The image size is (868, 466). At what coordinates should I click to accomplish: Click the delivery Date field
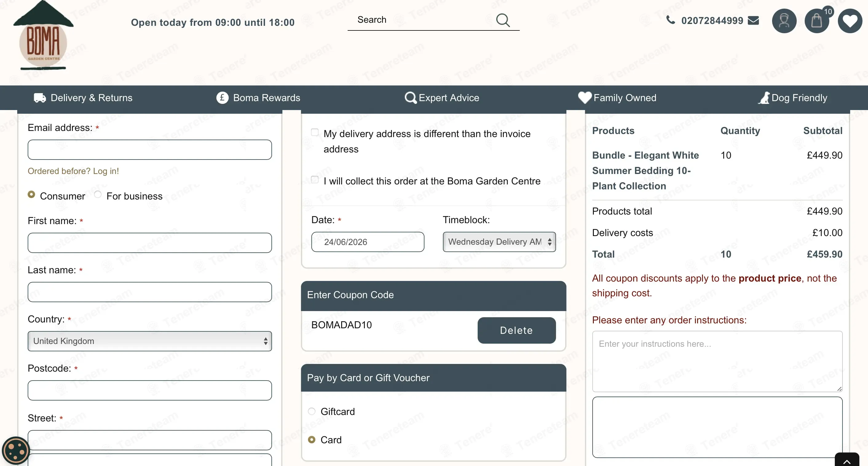point(368,242)
